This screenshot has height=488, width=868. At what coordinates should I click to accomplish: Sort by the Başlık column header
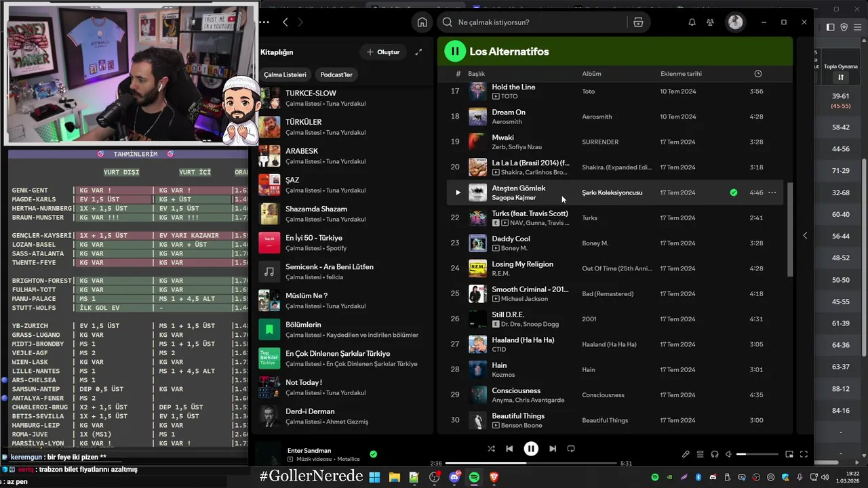pyautogui.click(x=477, y=74)
